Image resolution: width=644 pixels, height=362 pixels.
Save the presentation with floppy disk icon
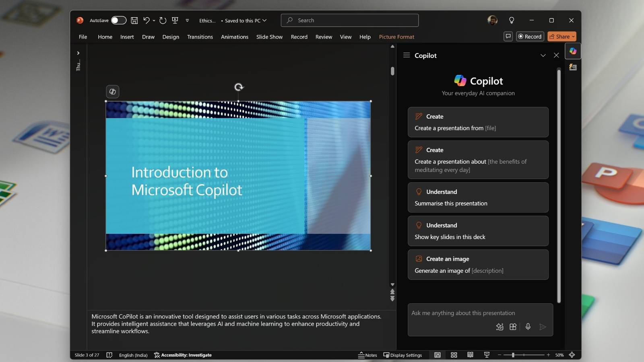point(134,20)
